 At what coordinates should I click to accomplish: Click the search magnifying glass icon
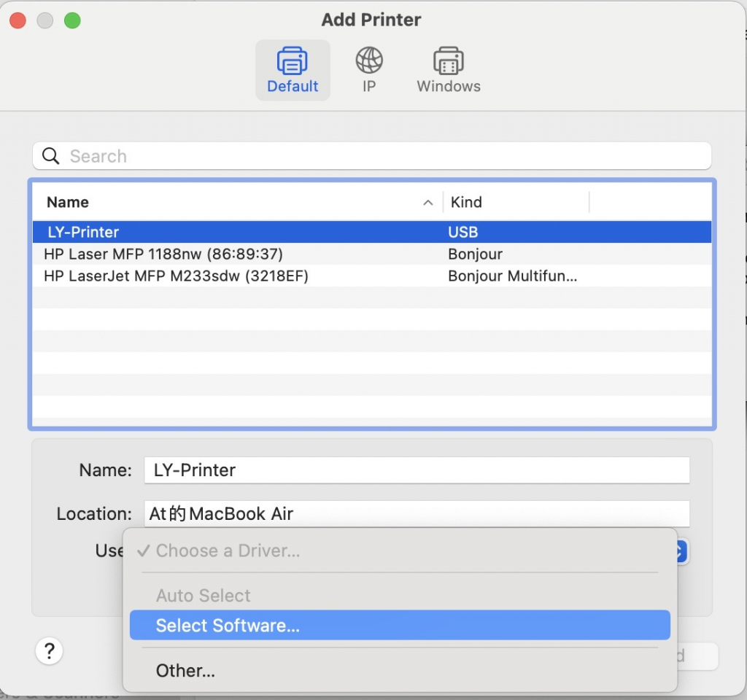tap(50, 155)
